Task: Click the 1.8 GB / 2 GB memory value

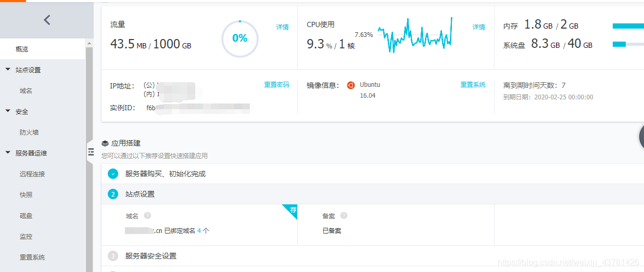Action: (551, 24)
